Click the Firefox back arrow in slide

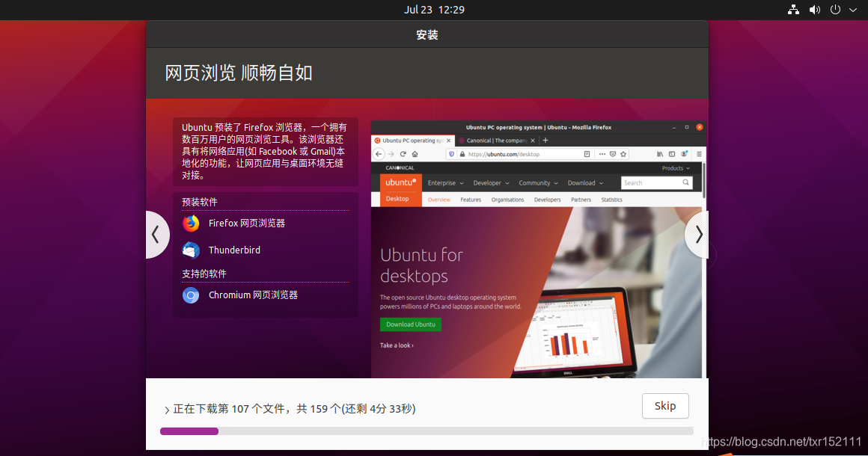[x=379, y=154]
